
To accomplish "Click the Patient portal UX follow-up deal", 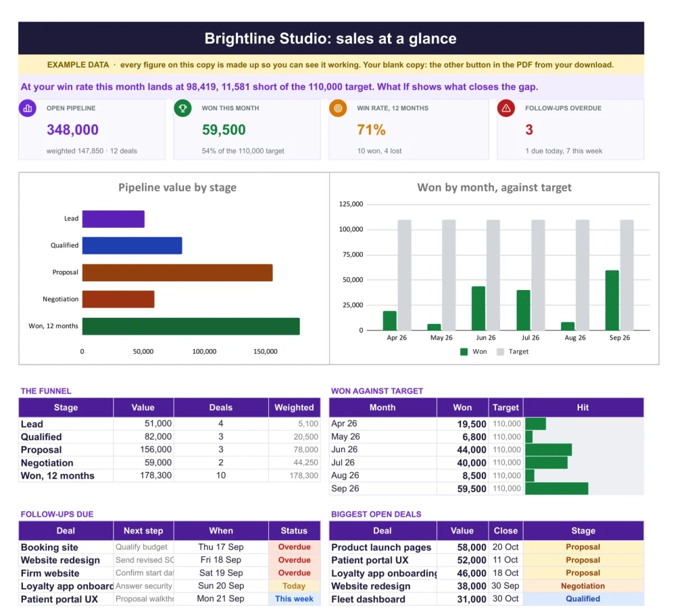I will (59, 599).
